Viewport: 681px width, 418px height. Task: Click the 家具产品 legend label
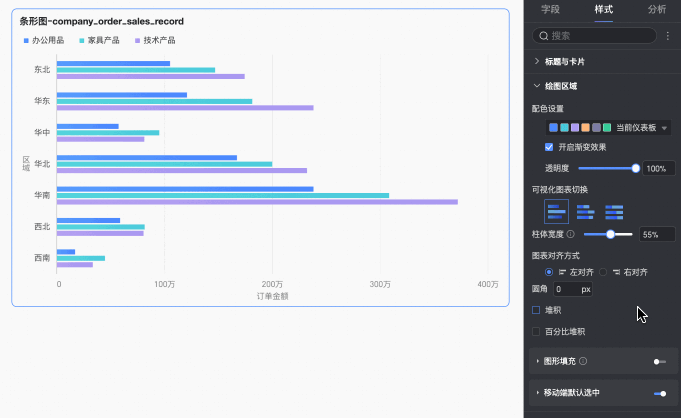[103, 41]
